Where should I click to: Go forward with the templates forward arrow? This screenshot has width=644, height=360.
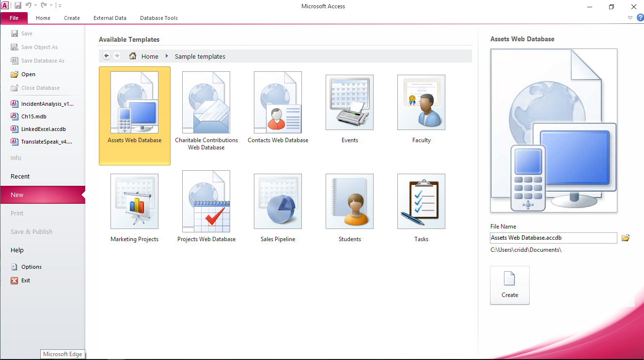117,56
